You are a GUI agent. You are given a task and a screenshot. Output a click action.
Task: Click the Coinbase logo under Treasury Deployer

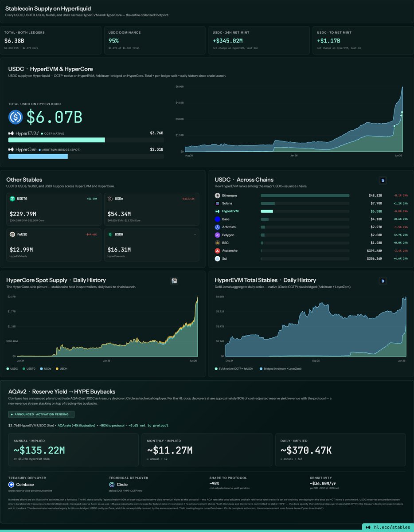pyautogui.click(x=12, y=485)
